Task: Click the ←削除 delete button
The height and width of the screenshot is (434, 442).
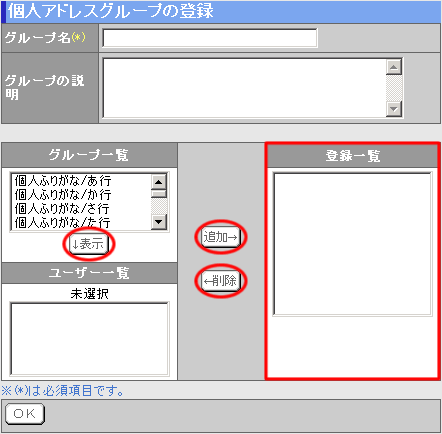Action: (x=220, y=281)
